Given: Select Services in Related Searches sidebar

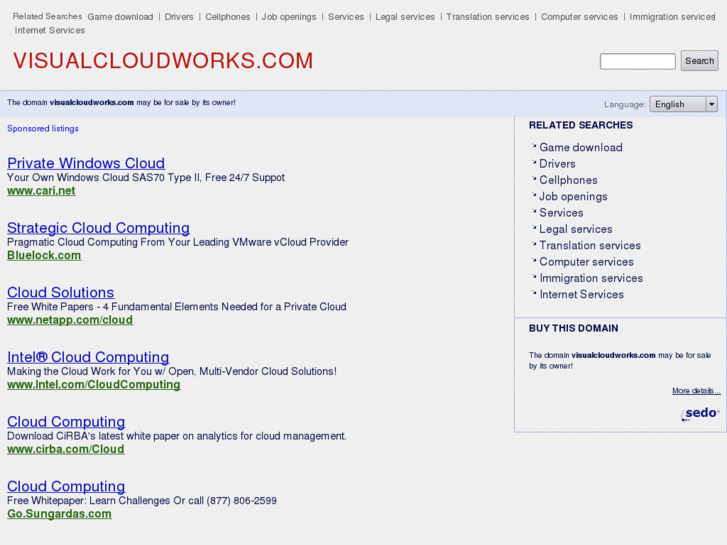Looking at the screenshot, I should (x=561, y=212).
